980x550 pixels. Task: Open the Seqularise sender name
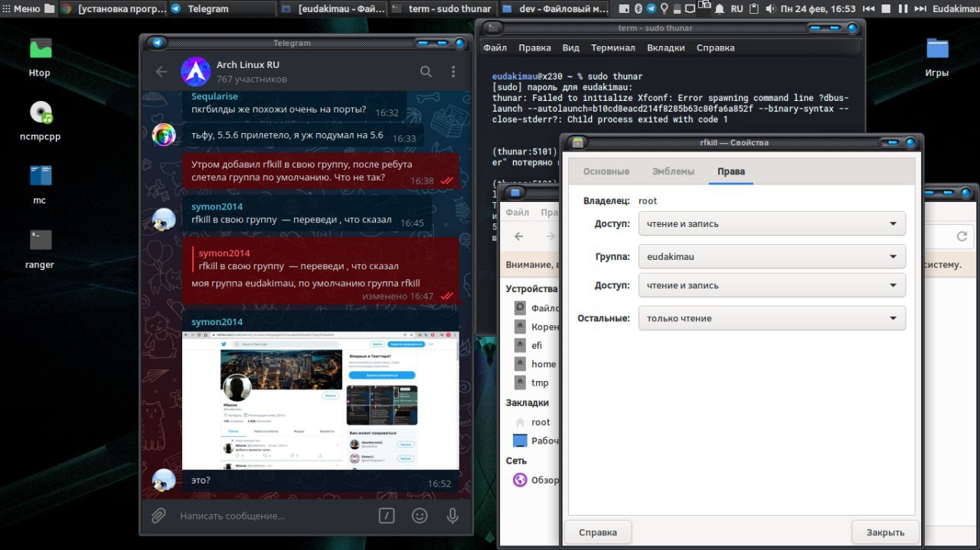tap(214, 96)
